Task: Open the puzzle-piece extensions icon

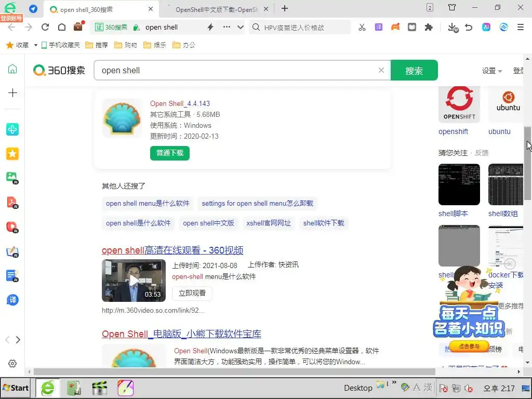Action: (429, 27)
